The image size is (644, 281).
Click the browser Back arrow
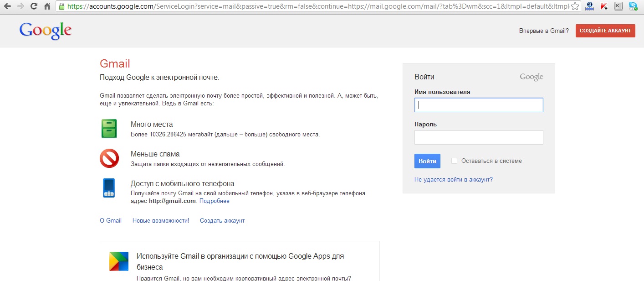coord(7,6)
